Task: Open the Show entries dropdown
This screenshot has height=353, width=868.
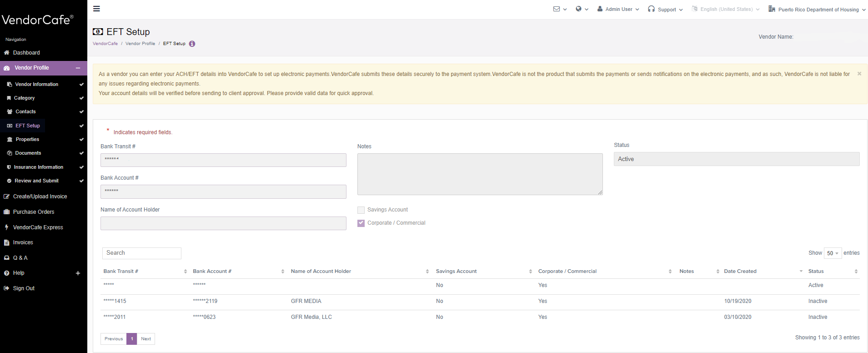Action: click(832, 253)
